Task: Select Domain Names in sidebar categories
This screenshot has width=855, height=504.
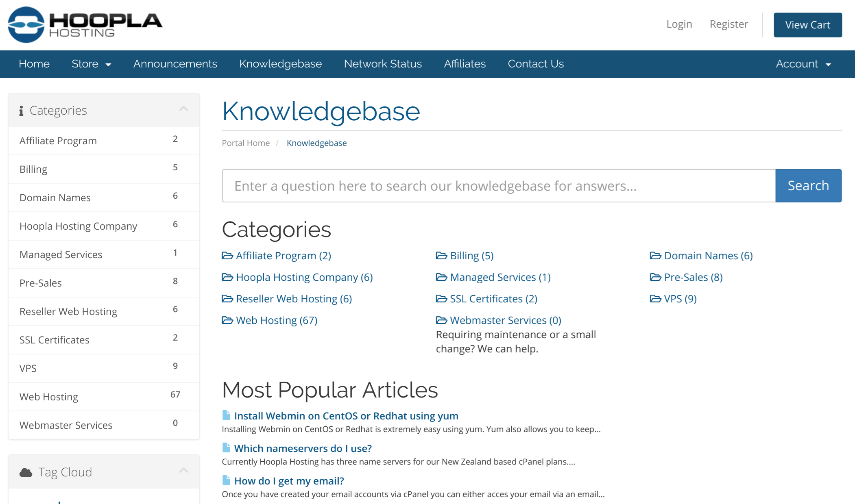Action: coord(104,198)
